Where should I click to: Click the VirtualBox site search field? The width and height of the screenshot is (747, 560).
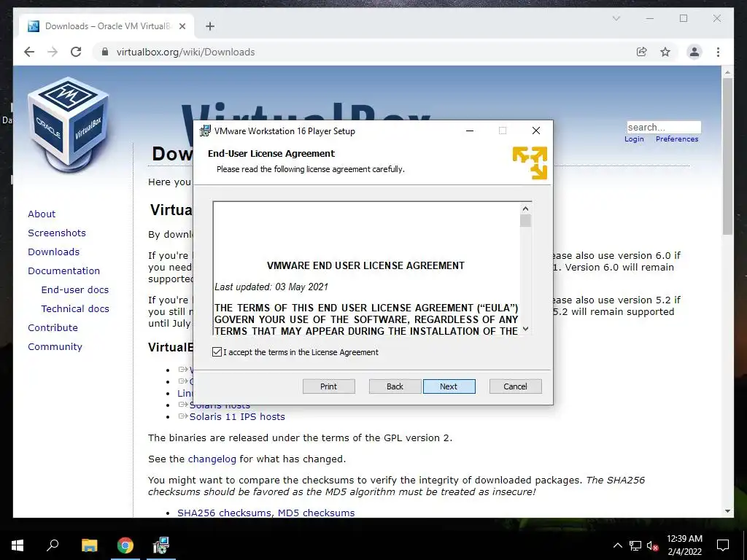pyautogui.click(x=664, y=127)
